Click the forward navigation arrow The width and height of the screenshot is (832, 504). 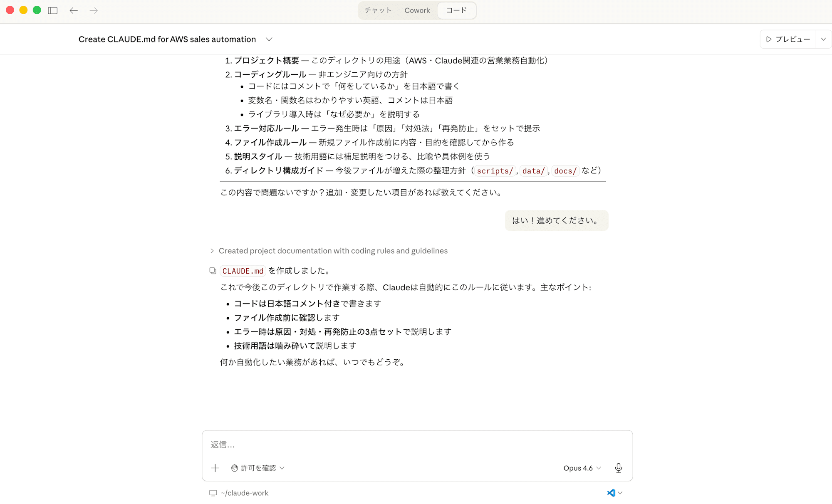coord(94,10)
